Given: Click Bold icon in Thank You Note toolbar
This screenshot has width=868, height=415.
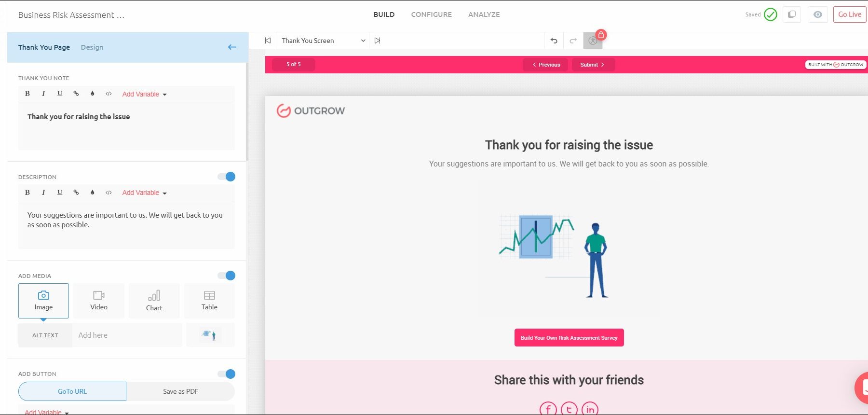Looking at the screenshot, I should point(27,94).
